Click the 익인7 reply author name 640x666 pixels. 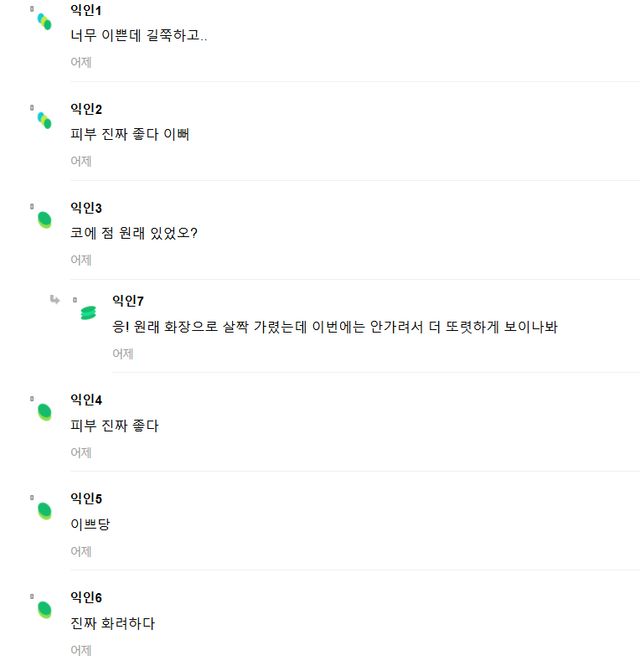pyautogui.click(x=128, y=300)
